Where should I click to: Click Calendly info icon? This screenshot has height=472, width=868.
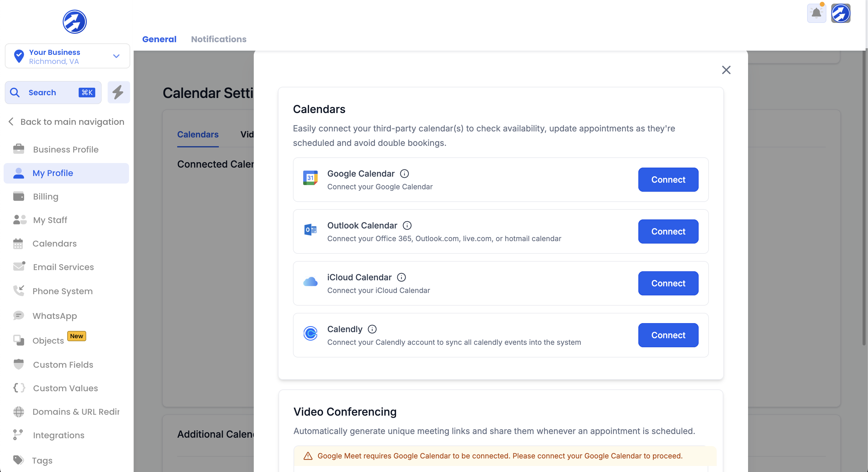pos(372,329)
